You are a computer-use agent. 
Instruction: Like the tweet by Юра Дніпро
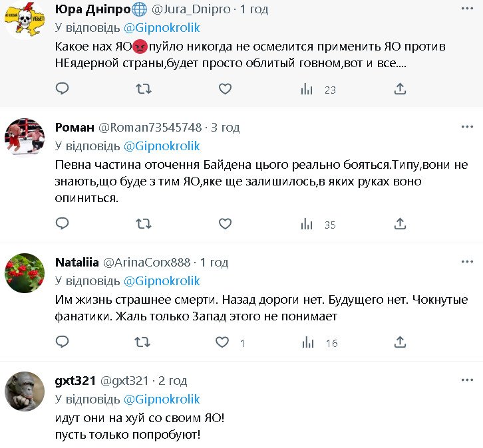click(x=225, y=88)
